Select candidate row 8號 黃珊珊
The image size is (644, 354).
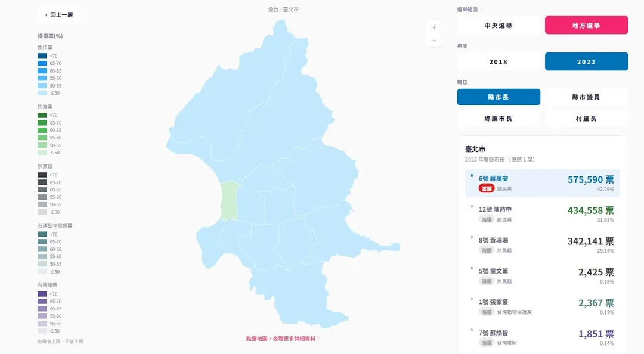[x=543, y=245]
